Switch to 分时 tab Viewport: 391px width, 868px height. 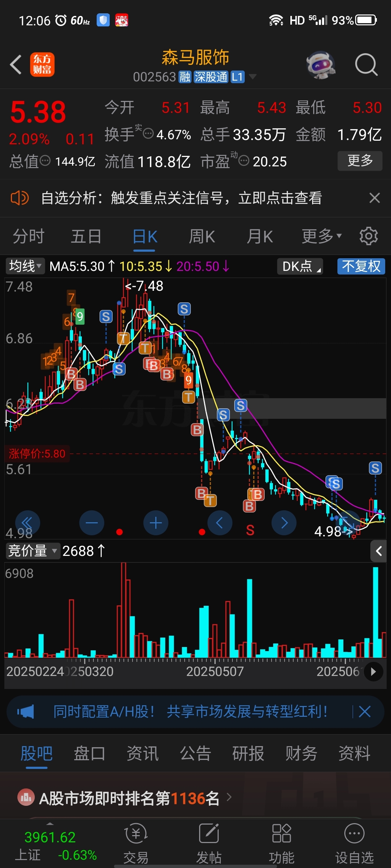pos(29,237)
